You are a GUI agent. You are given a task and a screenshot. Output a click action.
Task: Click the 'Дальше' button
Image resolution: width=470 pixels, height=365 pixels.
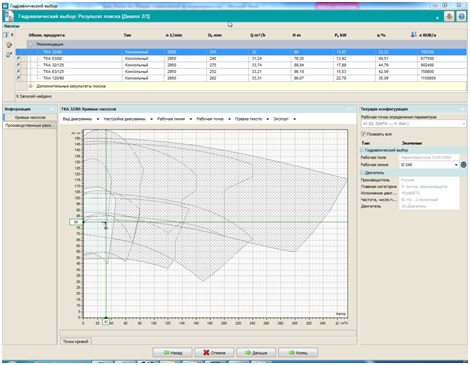[x=256, y=353]
